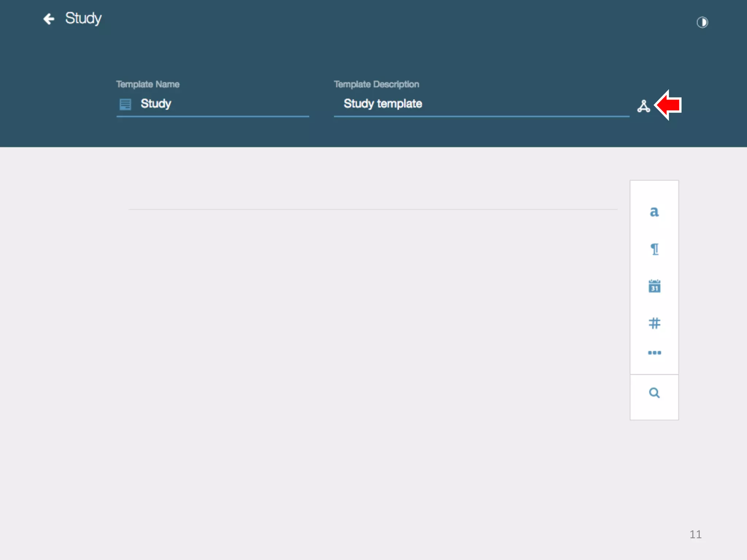
Task: Toggle the contrast mode icon
Action: (x=702, y=23)
